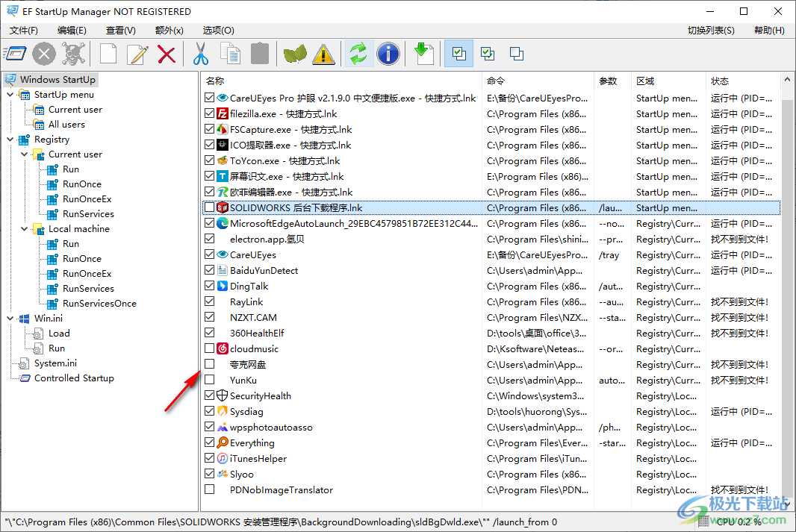Image resolution: width=796 pixels, height=532 pixels.
Task: Click the copy documents toolbar icon
Action: point(231,54)
